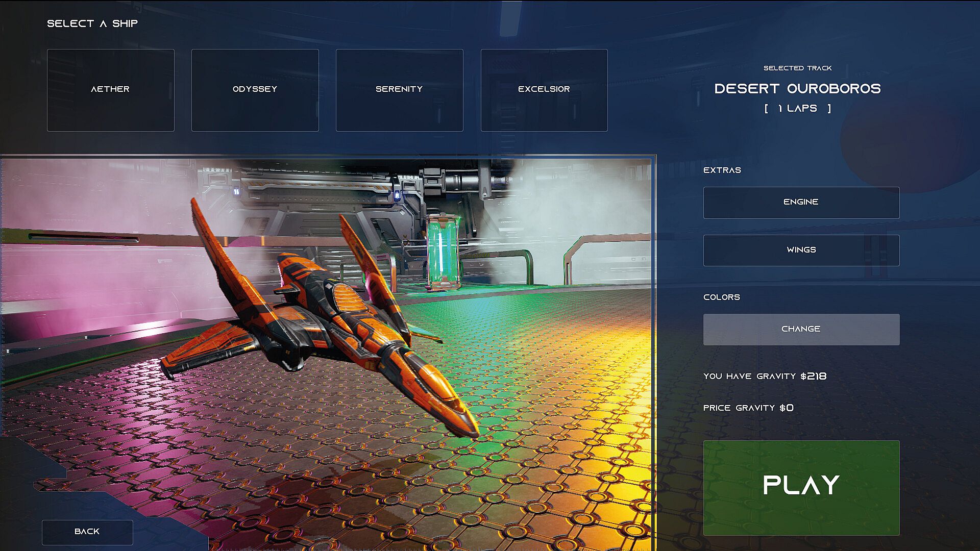
Task: Click the Price Gravity $0 text
Action: 748,408
